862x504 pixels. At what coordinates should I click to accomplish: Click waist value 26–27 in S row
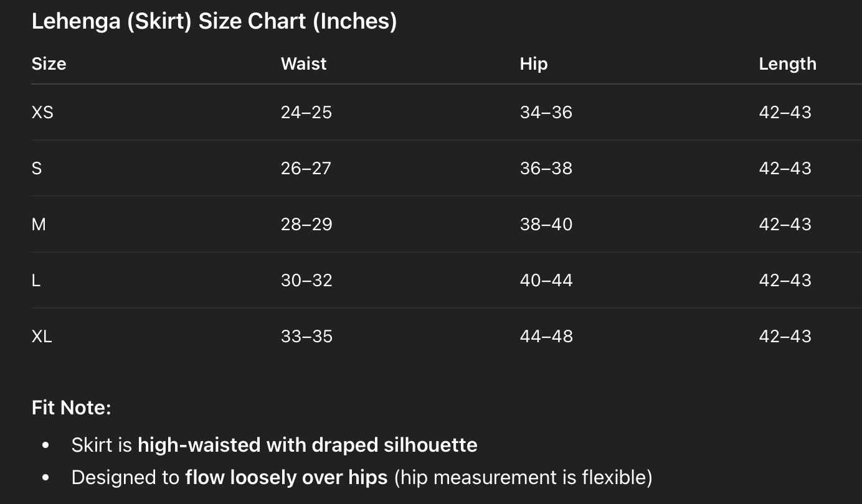(306, 169)
